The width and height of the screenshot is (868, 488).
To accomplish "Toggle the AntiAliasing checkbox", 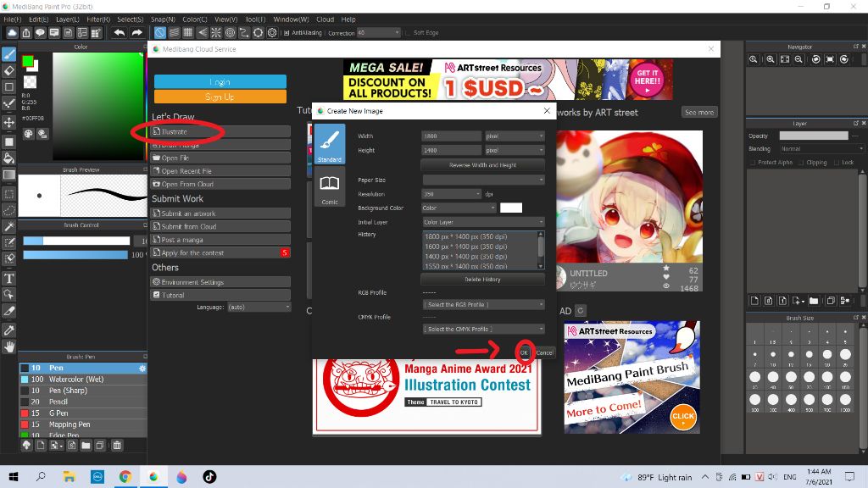I will 287,33.
